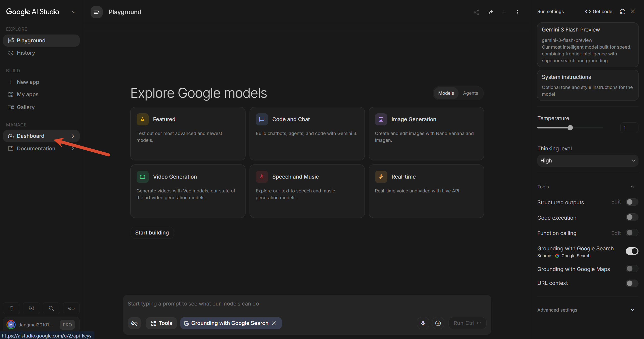Viewport: 644px width, 339px height.
Task: Click the crossed-key icon in prompt bar
Action: (x=135, y=323)
